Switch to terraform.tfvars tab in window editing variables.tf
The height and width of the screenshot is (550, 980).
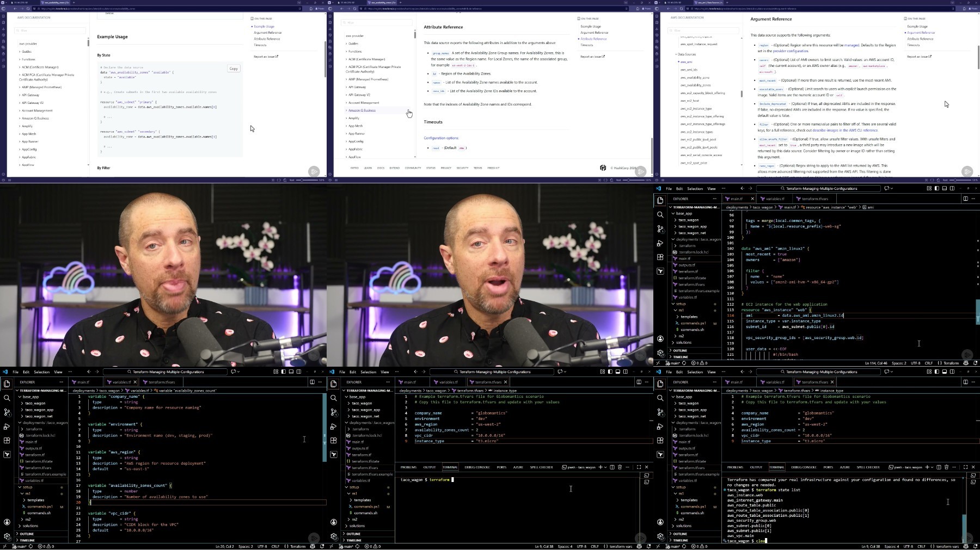(x=162, y=382)
